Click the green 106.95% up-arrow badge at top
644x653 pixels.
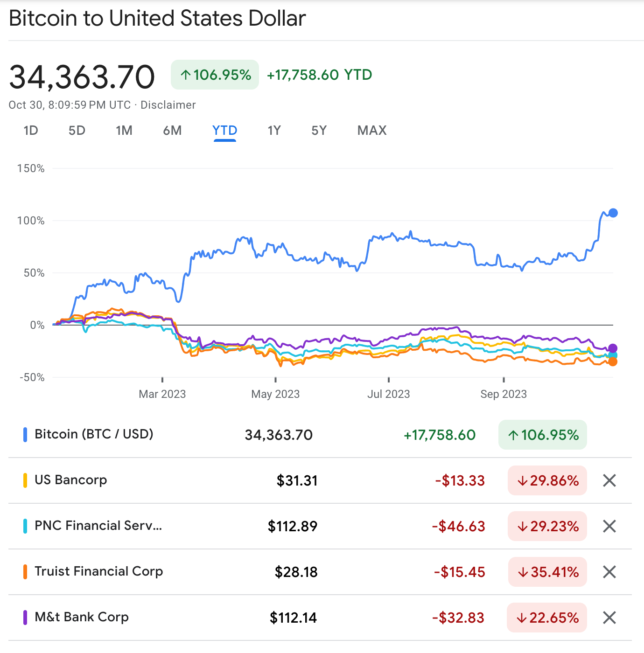(x=215, y=75)
